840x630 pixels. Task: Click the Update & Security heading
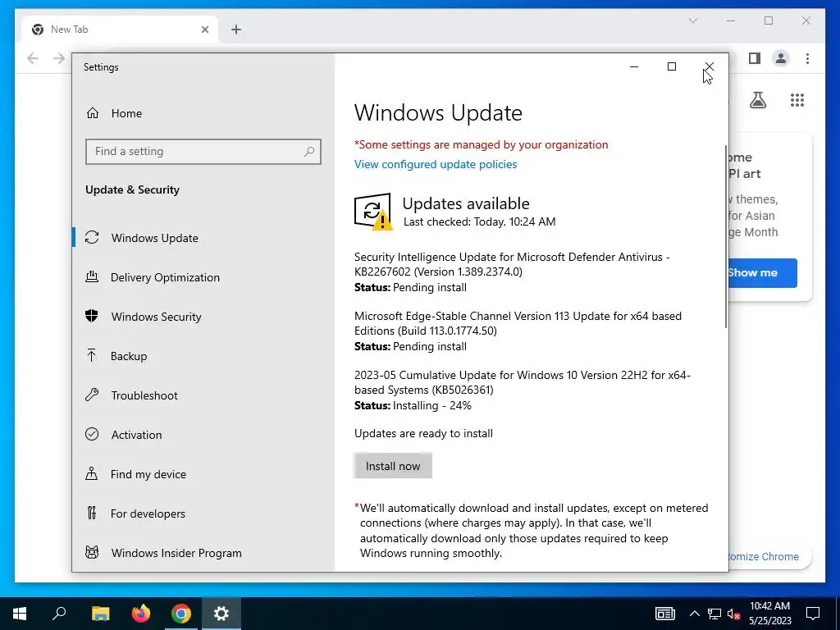tap(132, 189)
